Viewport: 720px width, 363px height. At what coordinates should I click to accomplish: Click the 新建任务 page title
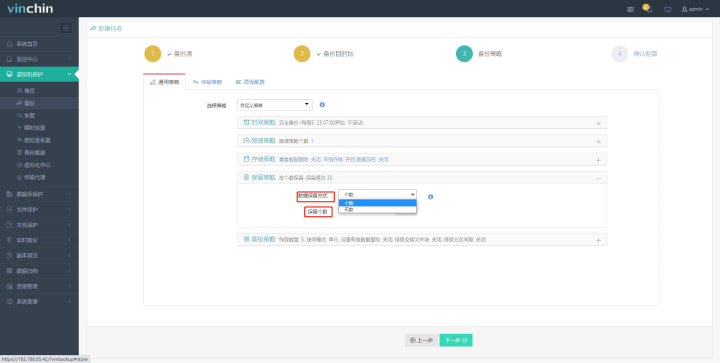[110, 28]
